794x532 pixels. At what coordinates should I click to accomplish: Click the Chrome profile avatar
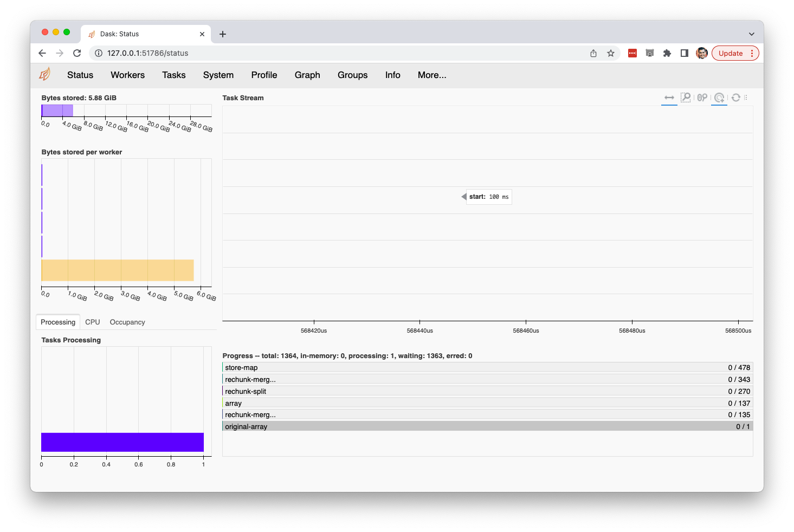701,53
